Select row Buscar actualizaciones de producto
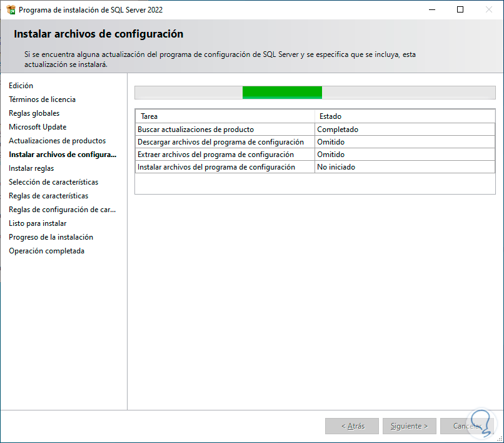This screenshot has width=504, height=443. pos(315,130)
